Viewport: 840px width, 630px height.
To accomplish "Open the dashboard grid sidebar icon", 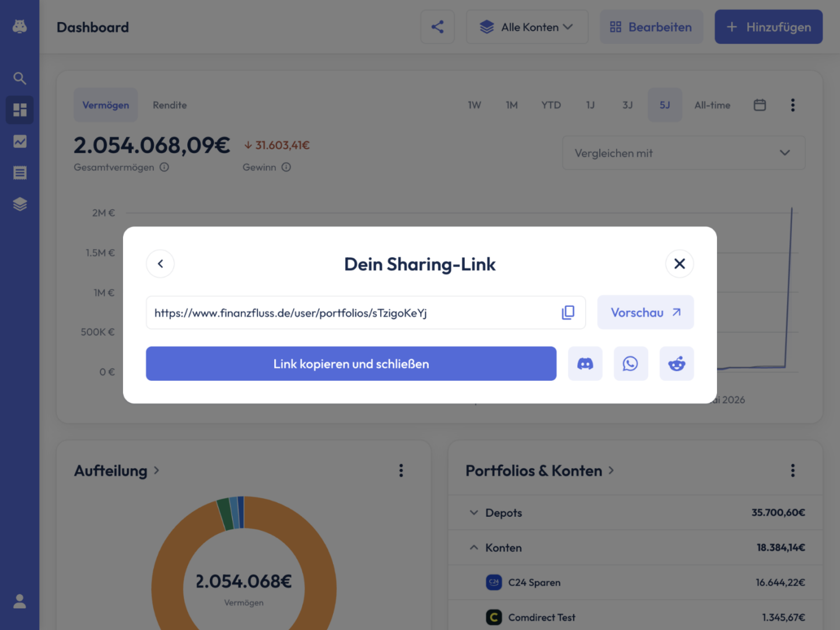I will coord(20,110).
